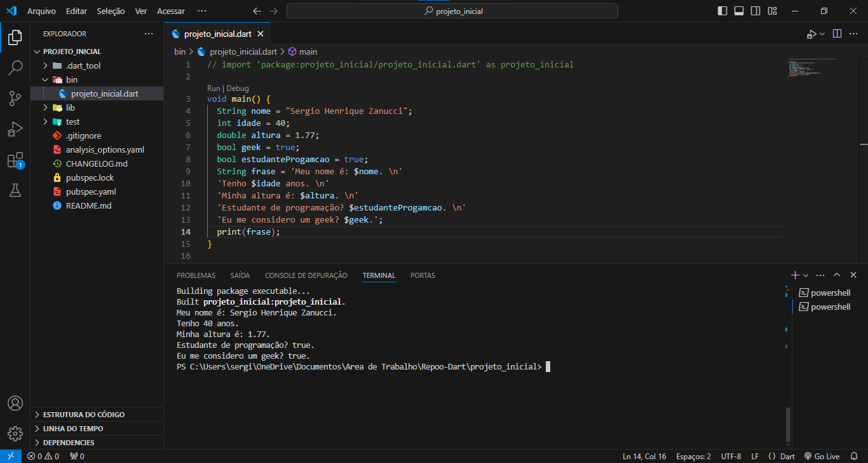Viewport: 868px width, 463px height.
Task: Open the Ver menu
Action: (141, 11)
